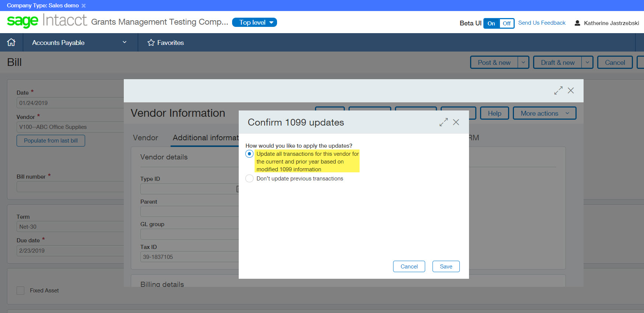Screen dimensions: 644x313
Task: Click the home icon in navigation bar
Action: (11, 42)
